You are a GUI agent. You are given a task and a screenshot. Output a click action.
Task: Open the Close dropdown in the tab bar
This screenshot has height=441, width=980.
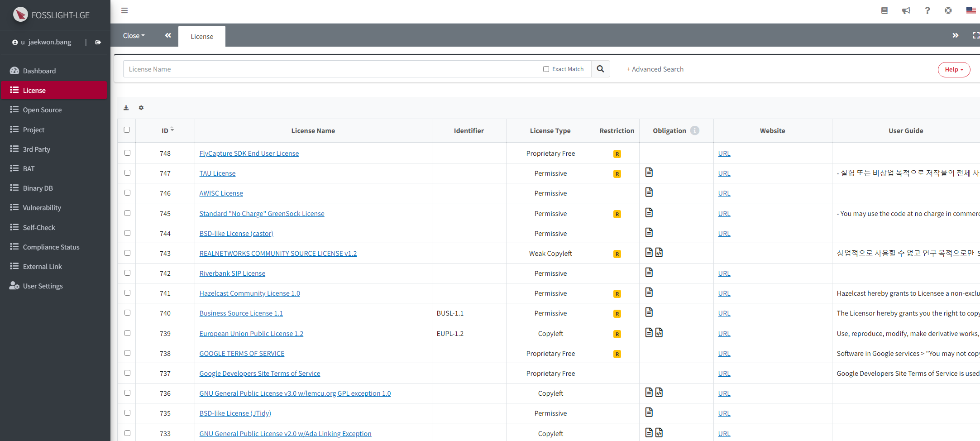[134, 36]
